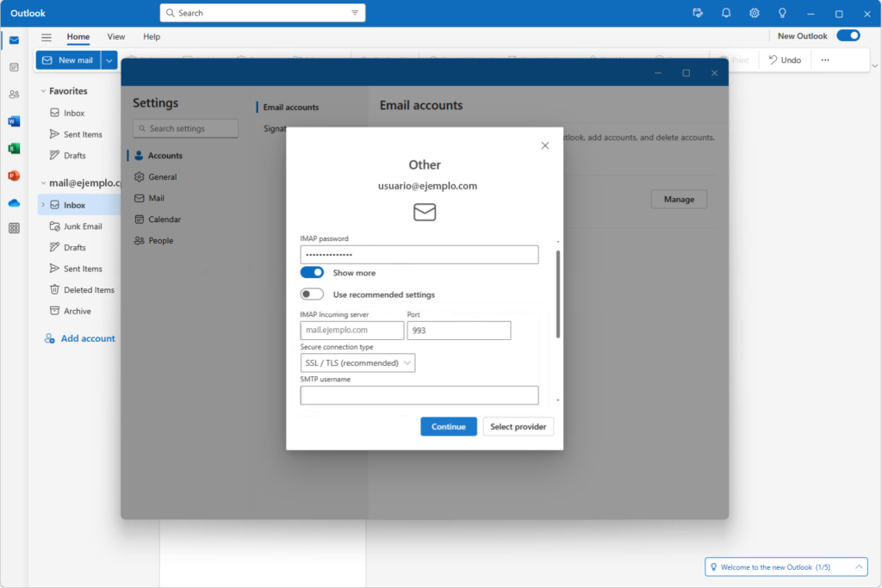The image size is (882, 588).
Task: Launch PowerPoint from the app rail
Action: 14,176
